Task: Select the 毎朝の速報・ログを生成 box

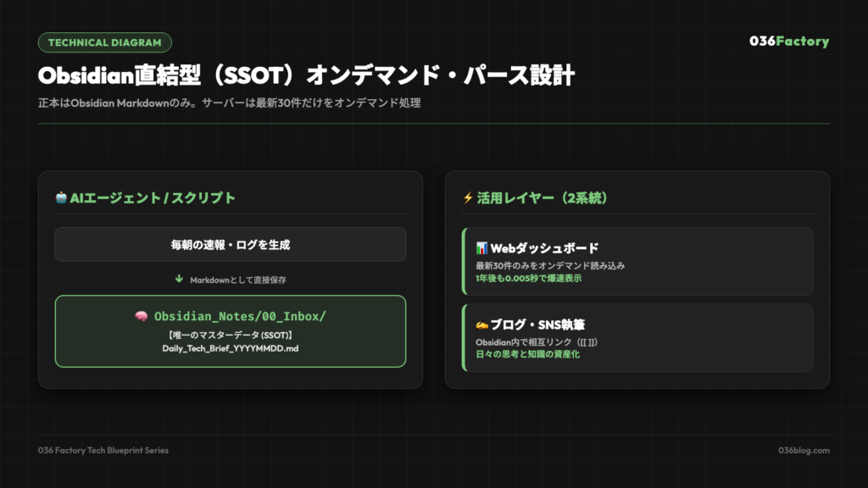Action: coord(231,245)
